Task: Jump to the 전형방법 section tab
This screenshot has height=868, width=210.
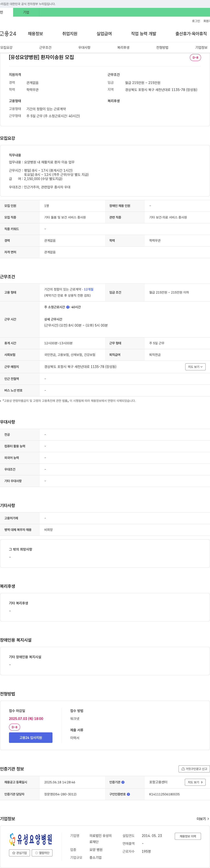Action: [x=162, y=47]
